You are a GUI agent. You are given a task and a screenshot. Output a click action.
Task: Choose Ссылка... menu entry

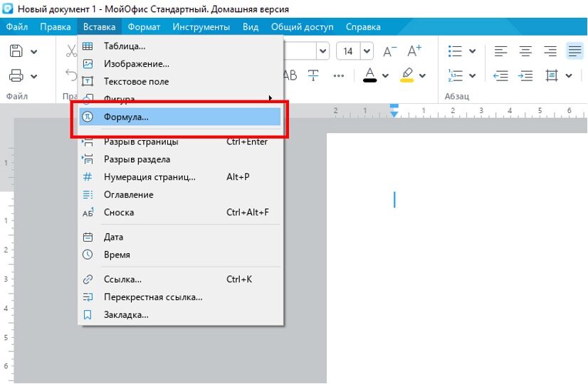click(180, 279)
